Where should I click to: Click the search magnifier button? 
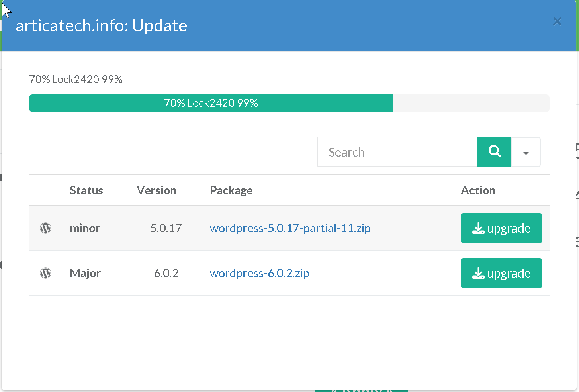pos(494,152)
